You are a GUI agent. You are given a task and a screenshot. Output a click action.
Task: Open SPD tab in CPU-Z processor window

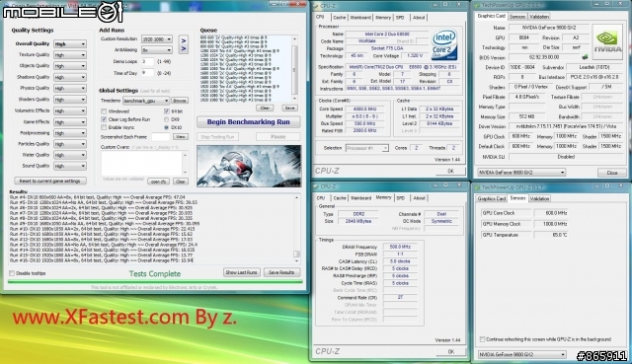[400, 18]
